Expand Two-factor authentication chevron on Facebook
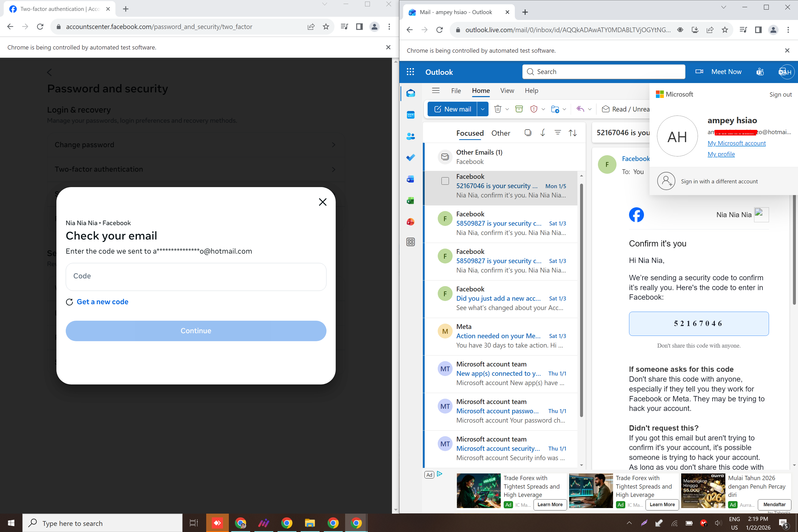Screen dimensions: 798x532 coord(333,169)
